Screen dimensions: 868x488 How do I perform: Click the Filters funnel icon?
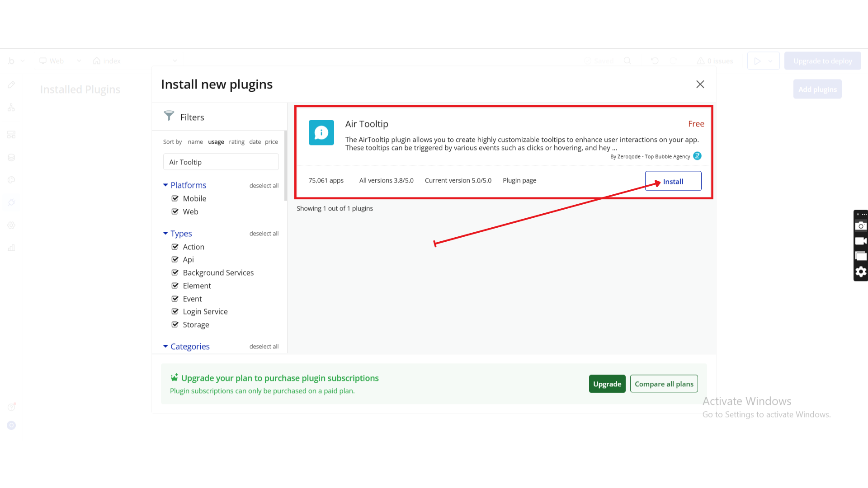[169, 116]
